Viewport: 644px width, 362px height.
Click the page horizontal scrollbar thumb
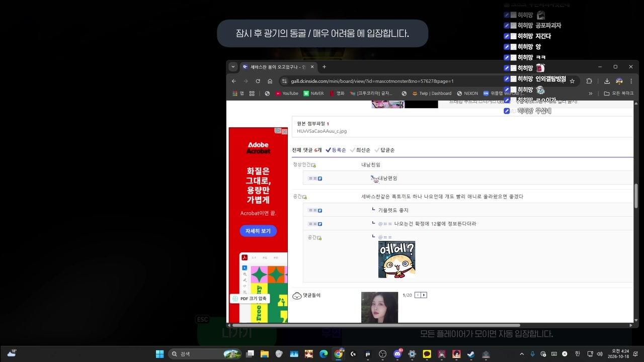376,325
